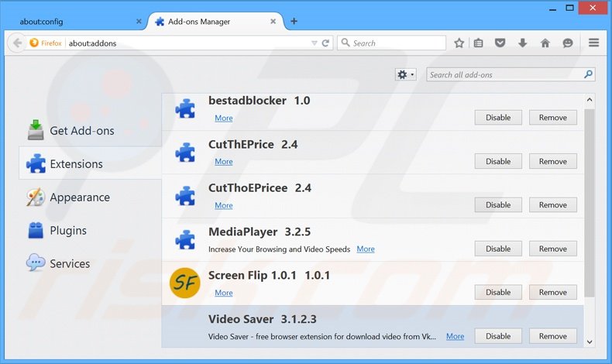612x364 pixels.
Task: Remove the MediaPlayer extension
Action: (552, 249)
